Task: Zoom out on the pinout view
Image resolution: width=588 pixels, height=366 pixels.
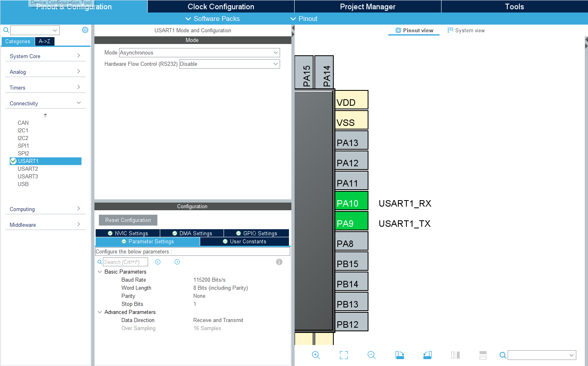Action: coord(371,355)
